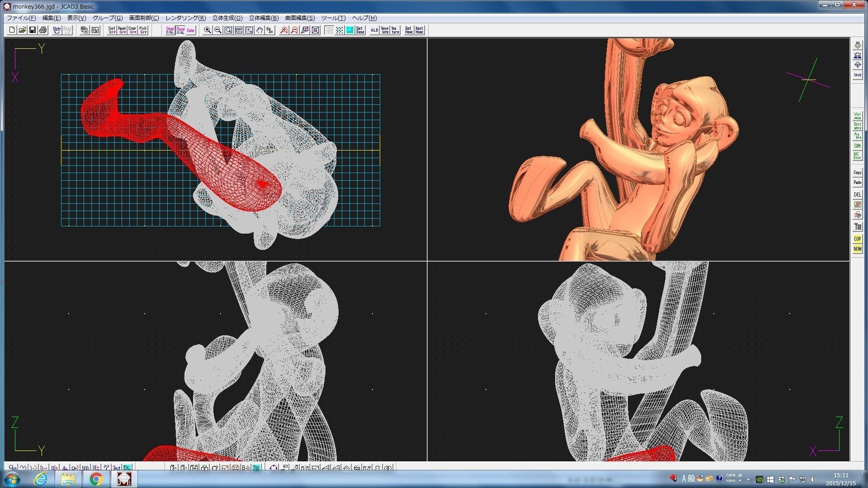Select the hand pan tool

259,30
